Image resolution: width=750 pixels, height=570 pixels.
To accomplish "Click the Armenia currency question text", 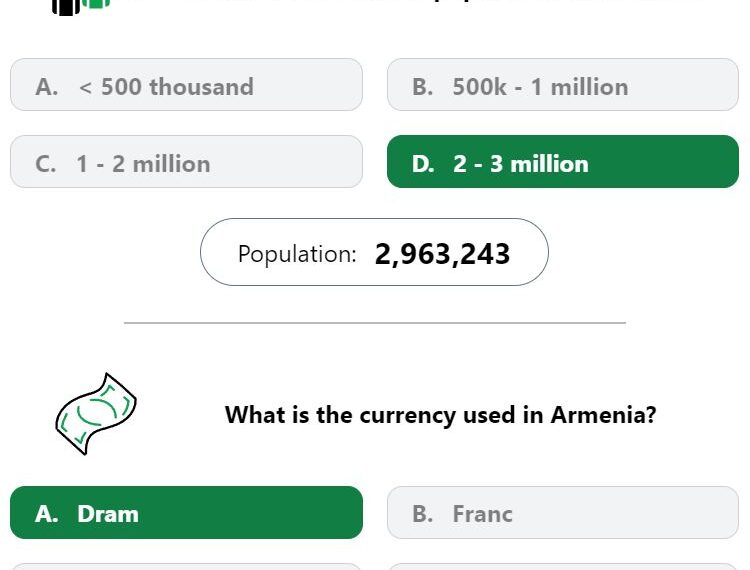I will pos(441,415).
